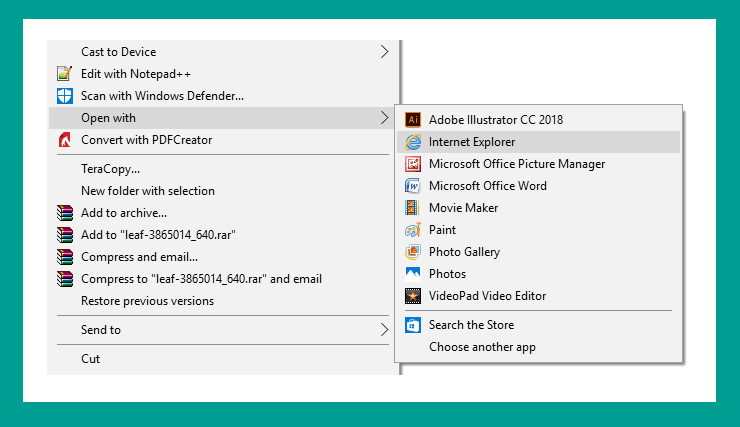Click the Photo Gallery icon
The width and height of the screenshot is (740, 427).
[x=413, y=252]
